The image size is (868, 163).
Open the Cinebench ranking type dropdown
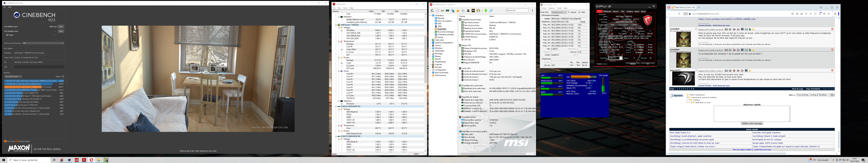13,77
